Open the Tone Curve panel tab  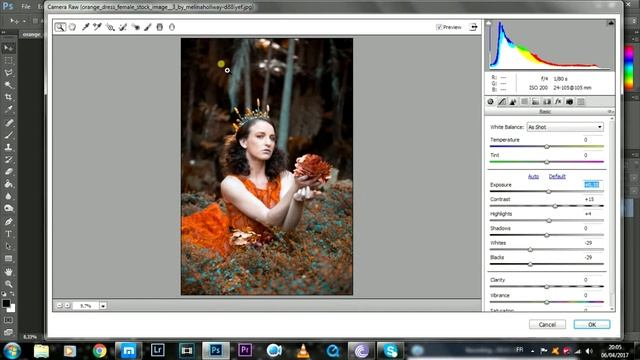point(502,102)
